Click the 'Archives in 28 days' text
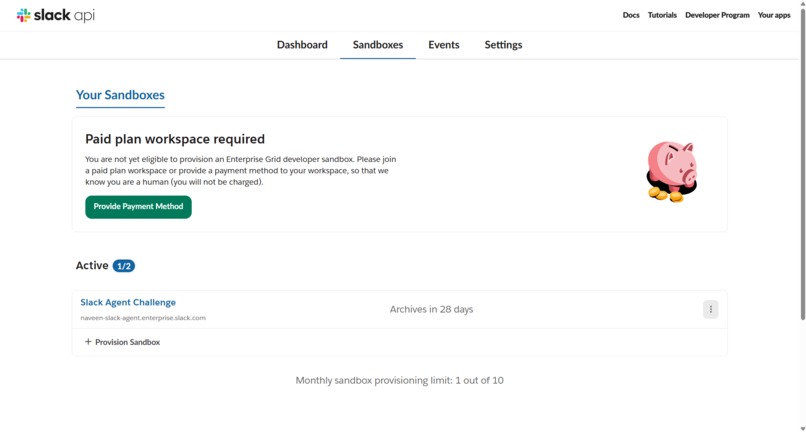 431,310
